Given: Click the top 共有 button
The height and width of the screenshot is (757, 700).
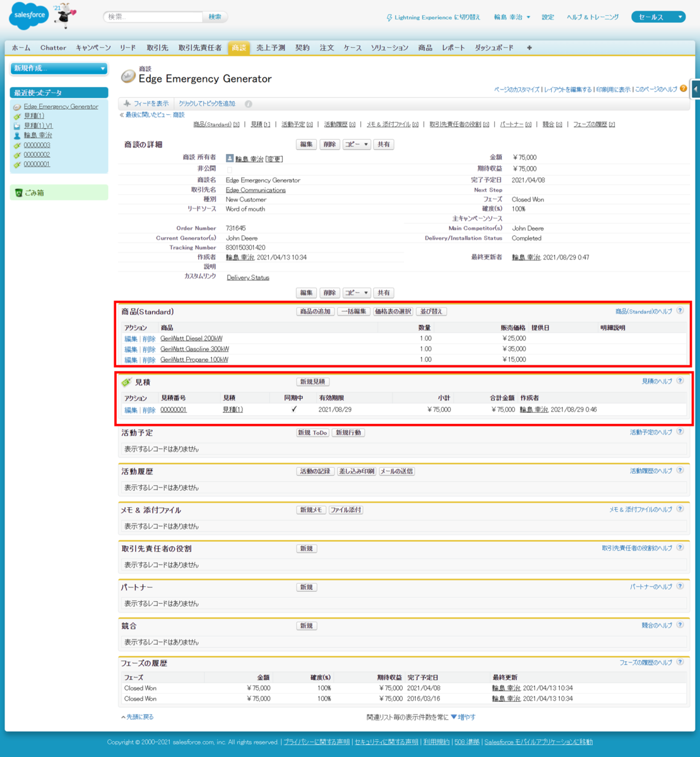Looking at the screenshot, I should coord(383,144).
